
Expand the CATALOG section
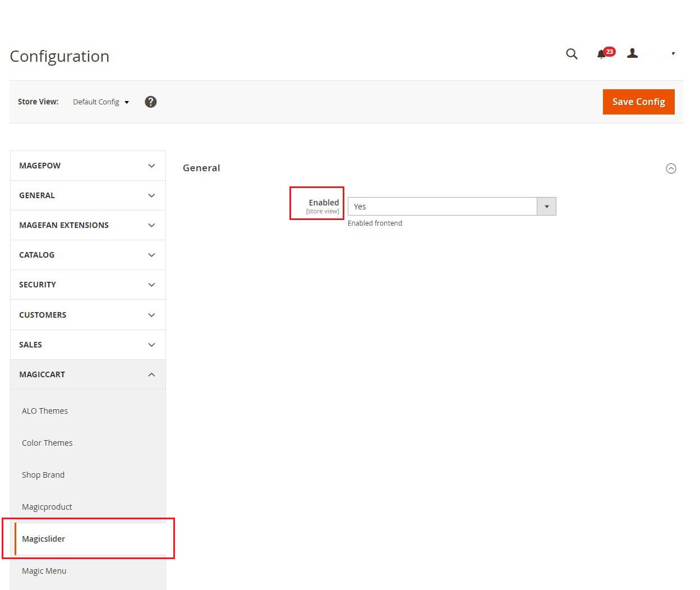(87, 255)
